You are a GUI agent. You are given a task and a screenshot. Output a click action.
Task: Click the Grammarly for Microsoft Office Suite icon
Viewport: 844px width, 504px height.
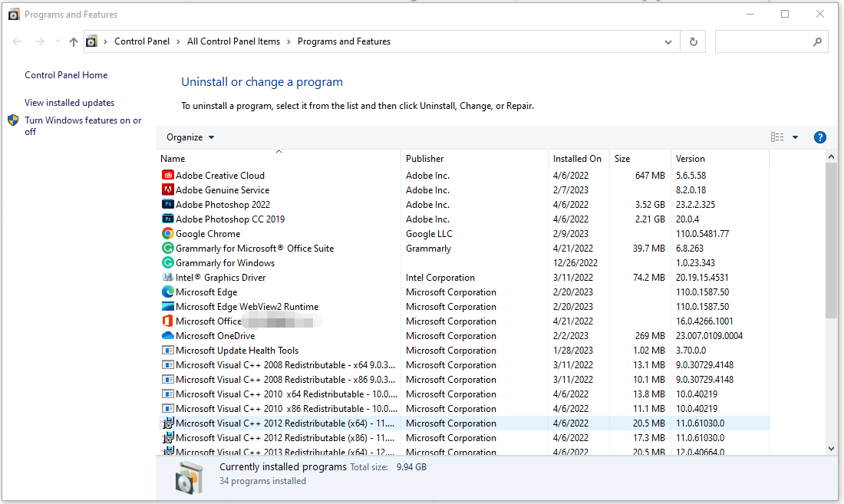point(168,248)
